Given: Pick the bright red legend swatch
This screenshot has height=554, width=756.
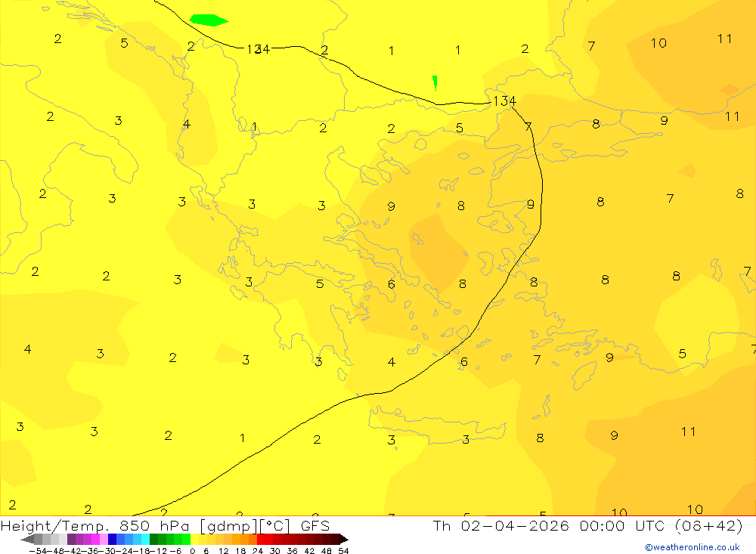Looking at the screenshot, I should pos(261,540).
